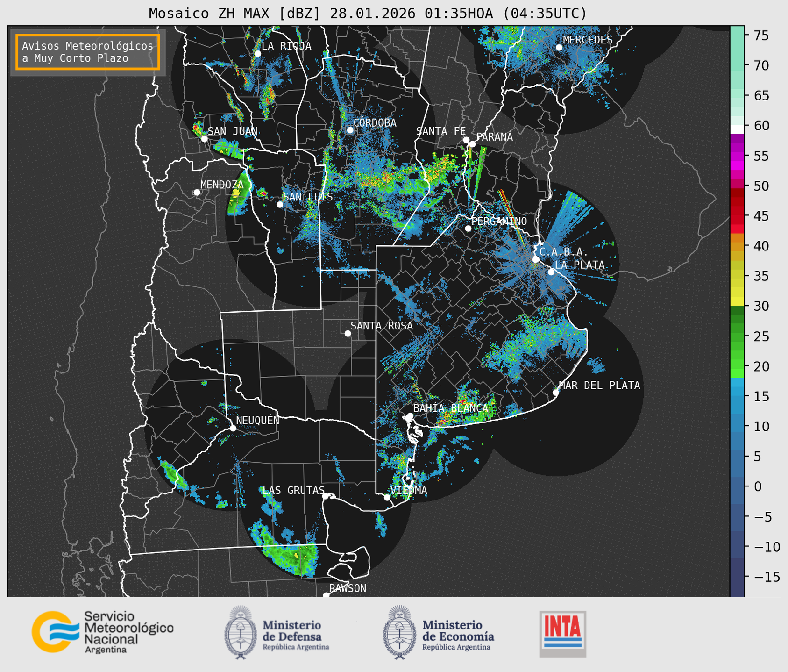Click the LAS GRUTAS map label
This screenshot has width=788, height=672.
[293, 490]
